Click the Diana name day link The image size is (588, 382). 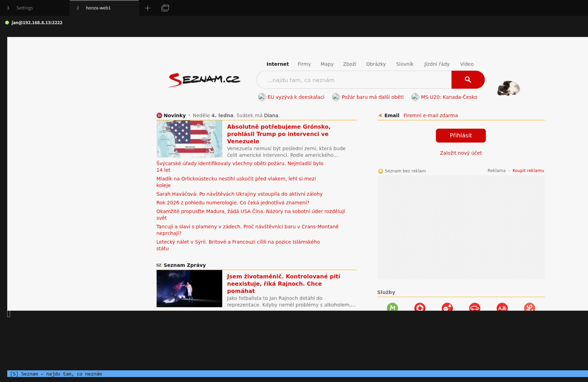(271, 115)
